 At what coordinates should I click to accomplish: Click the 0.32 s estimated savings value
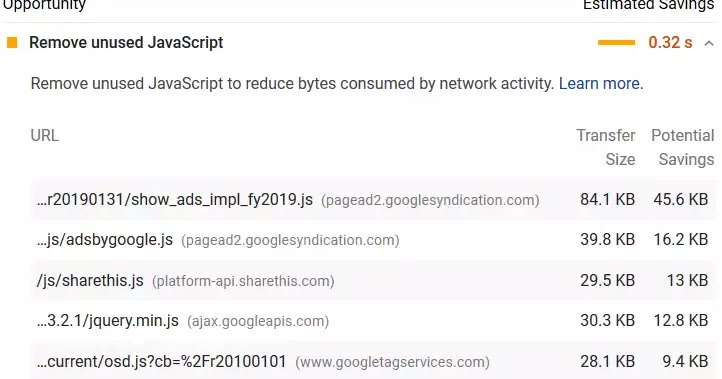(670, 43)
